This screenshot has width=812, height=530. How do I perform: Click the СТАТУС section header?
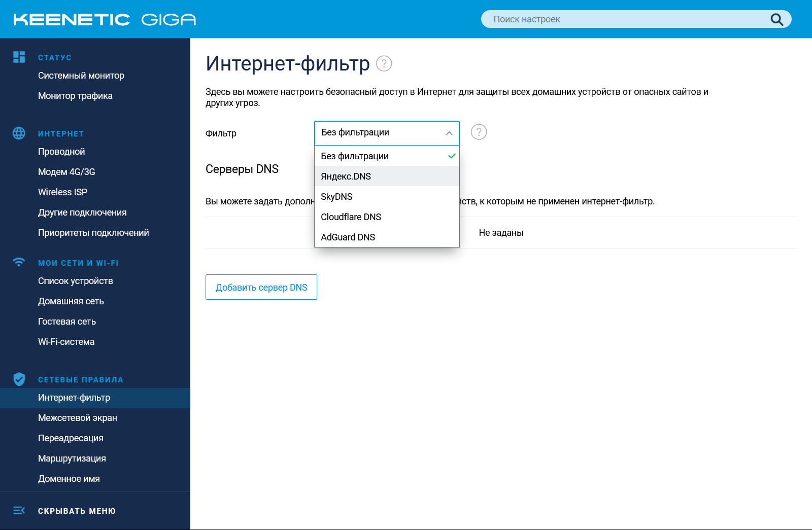pos(55,57)
